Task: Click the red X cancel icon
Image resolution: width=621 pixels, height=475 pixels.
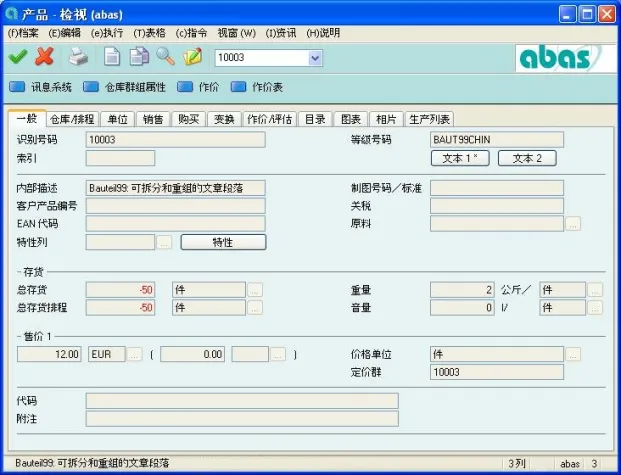Action: click(x=44, y=57)
